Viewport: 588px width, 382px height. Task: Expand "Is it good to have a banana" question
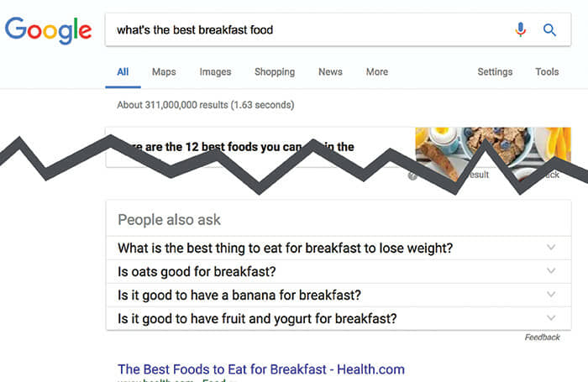[x=339, y=295]
